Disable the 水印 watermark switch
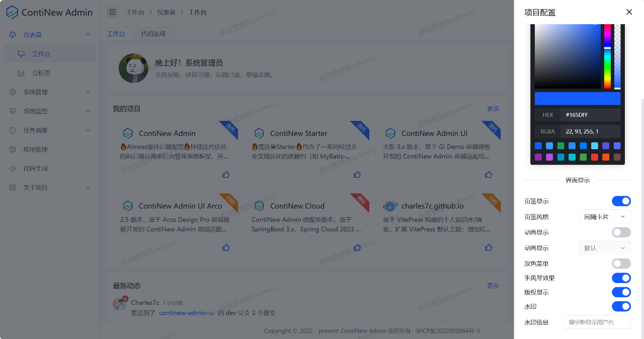This screenshot has height=339, width=644. coord(621,306)
